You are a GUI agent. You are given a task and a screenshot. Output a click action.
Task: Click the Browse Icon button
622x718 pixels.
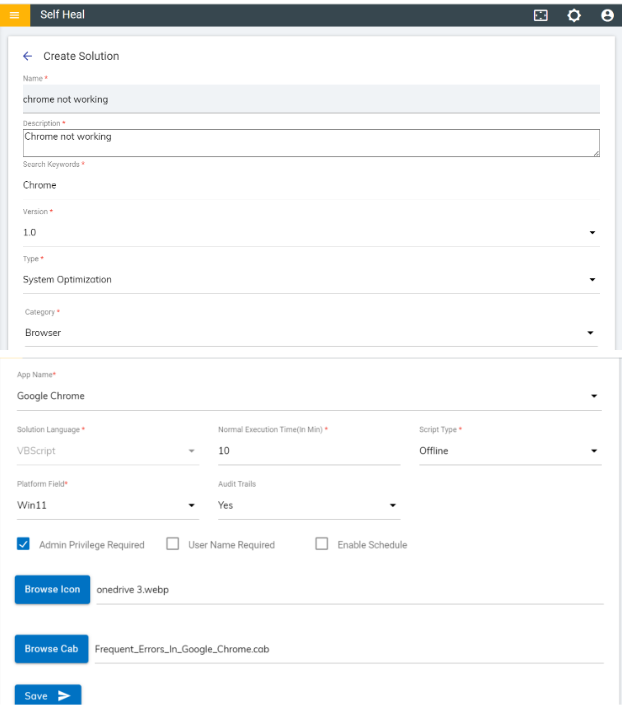pyautogui.click(x=52, y=589)
